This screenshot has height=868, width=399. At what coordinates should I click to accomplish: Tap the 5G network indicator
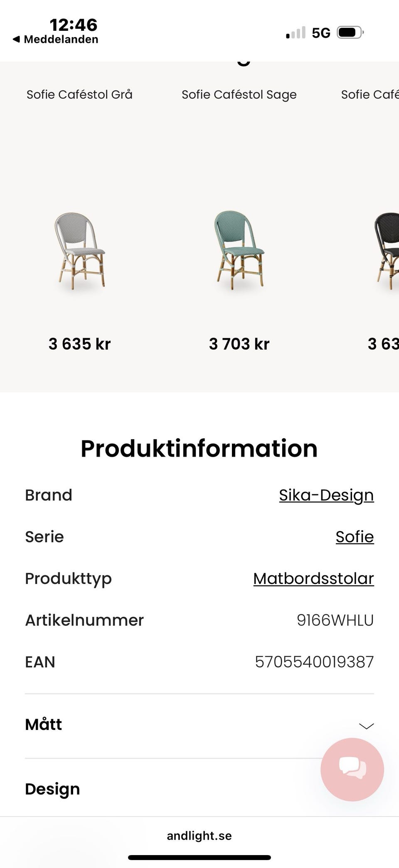coord(320,32)
